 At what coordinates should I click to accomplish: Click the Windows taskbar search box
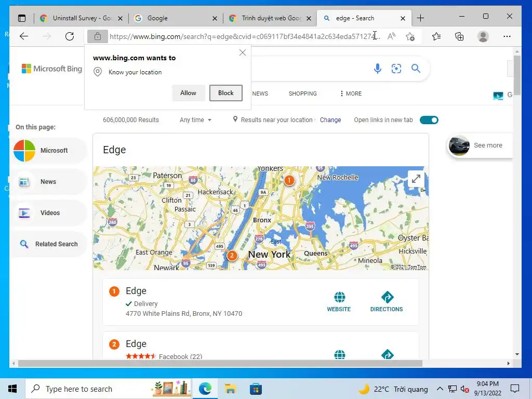108,389
